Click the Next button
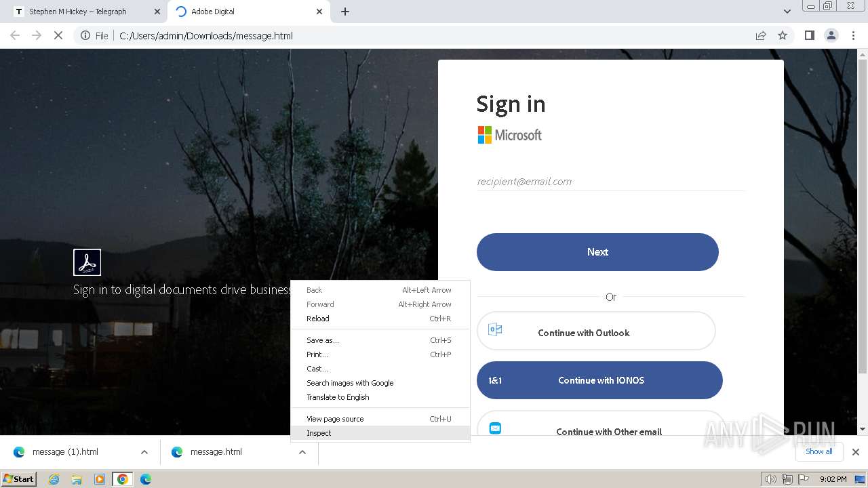The image size is (868, 488). point(597,252)
